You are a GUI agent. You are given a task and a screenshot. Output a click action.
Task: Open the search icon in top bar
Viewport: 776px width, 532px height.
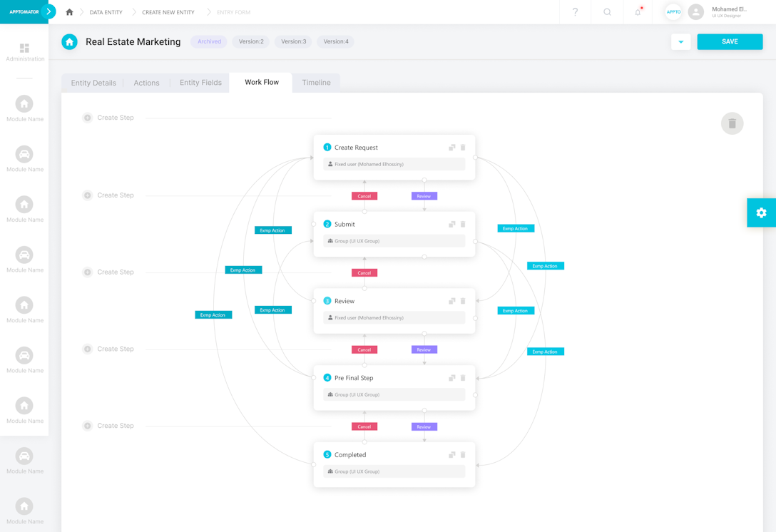click(x=607, y=12)
